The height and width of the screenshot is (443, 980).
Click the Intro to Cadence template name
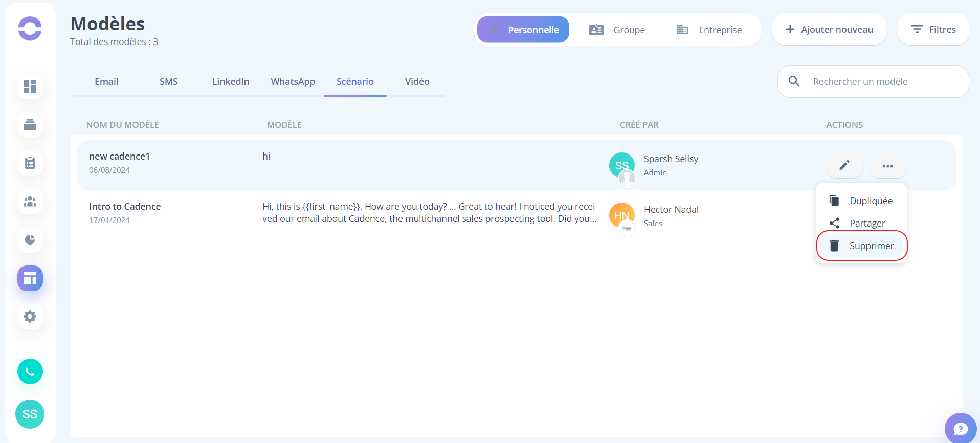[125, 207]
